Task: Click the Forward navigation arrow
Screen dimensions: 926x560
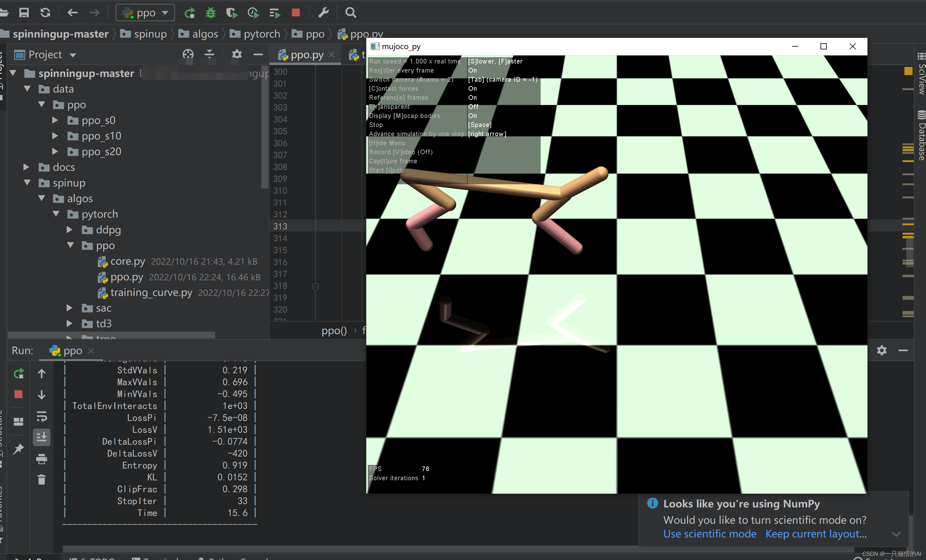Action: [94, 13]
